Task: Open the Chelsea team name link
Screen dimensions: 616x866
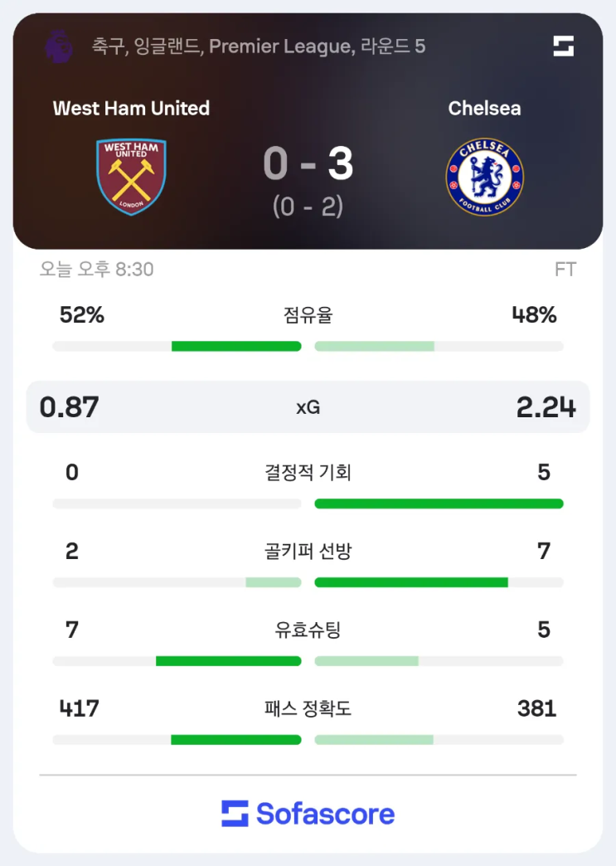Action: coord(485,108)
